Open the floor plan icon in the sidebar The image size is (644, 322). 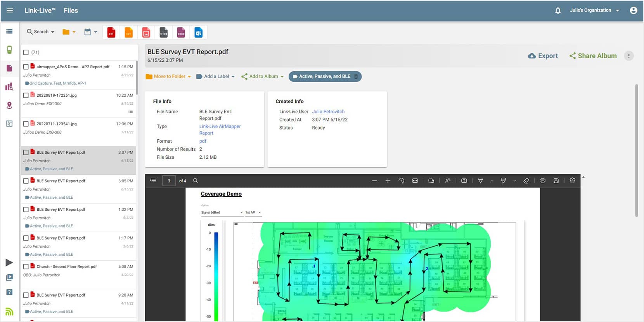pyautogui.click(x=9, y=124)
